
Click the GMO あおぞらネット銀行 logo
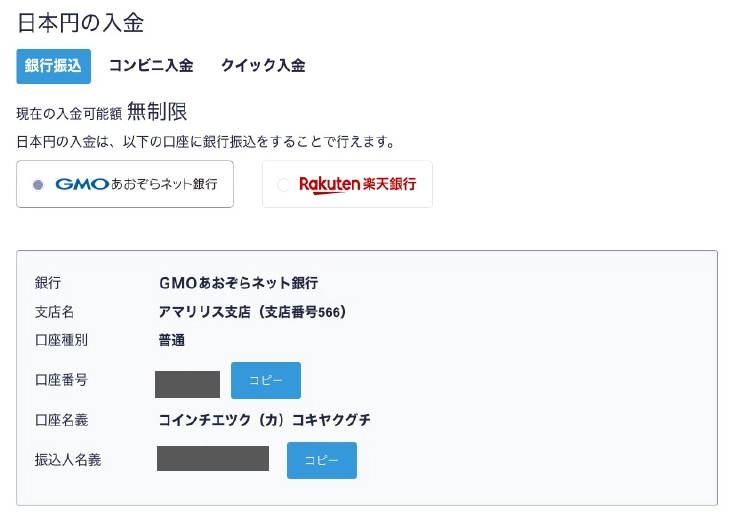(136, 184)
